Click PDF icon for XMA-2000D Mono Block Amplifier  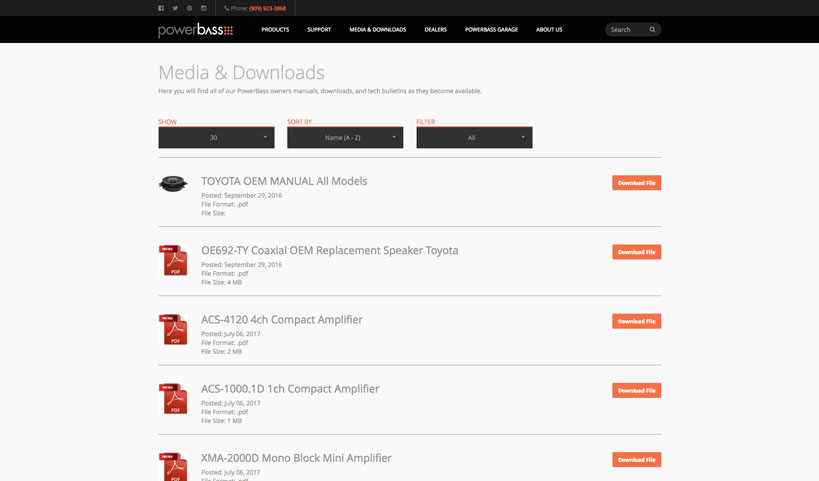(x=173, y=466)
